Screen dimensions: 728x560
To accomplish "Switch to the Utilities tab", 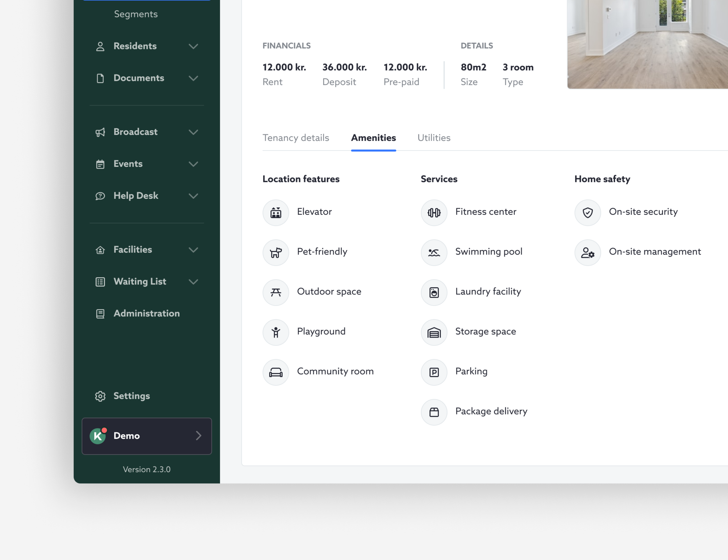I will point(434,138).
